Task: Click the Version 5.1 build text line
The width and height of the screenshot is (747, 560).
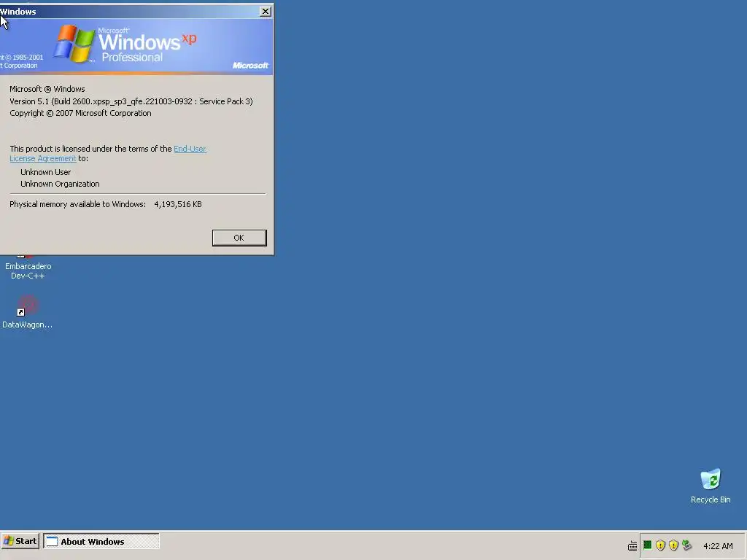Action: click(131, 101)
